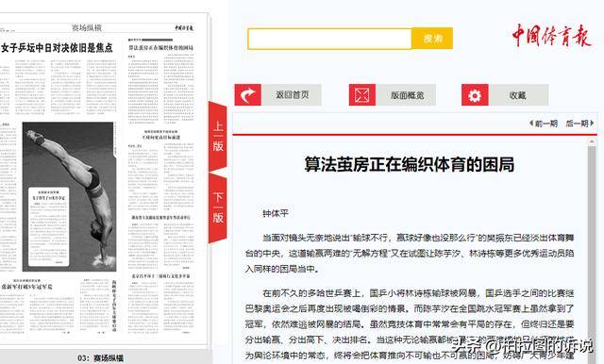Open the next issue via 后一期
The image size is (604, 364).
pyautogui.click(x=579, y=124)
